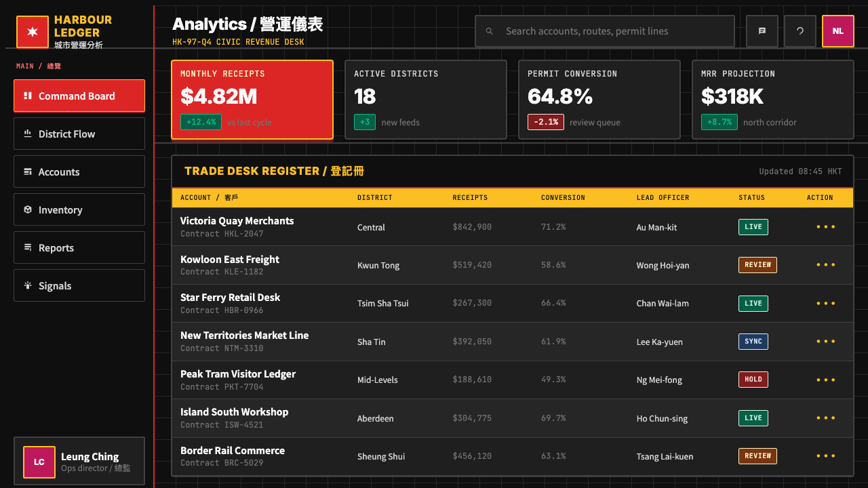Viewport: 868px width, 488px height.
Task: Open Kowloon East Freight account
Action: [230, 260]
